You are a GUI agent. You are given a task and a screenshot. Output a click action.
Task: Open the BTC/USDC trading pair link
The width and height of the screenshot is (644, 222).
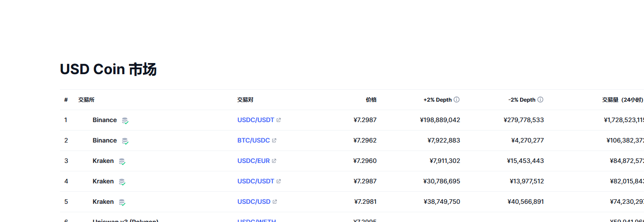(253, 141)
